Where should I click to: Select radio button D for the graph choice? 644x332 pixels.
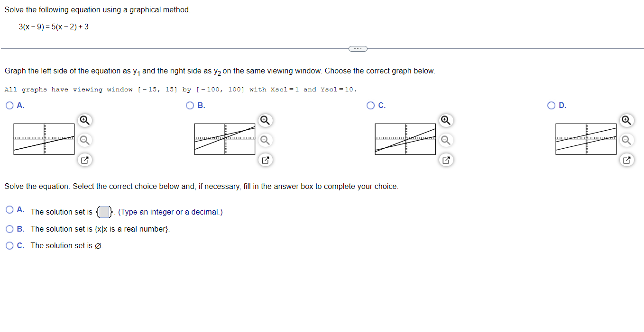551,105
